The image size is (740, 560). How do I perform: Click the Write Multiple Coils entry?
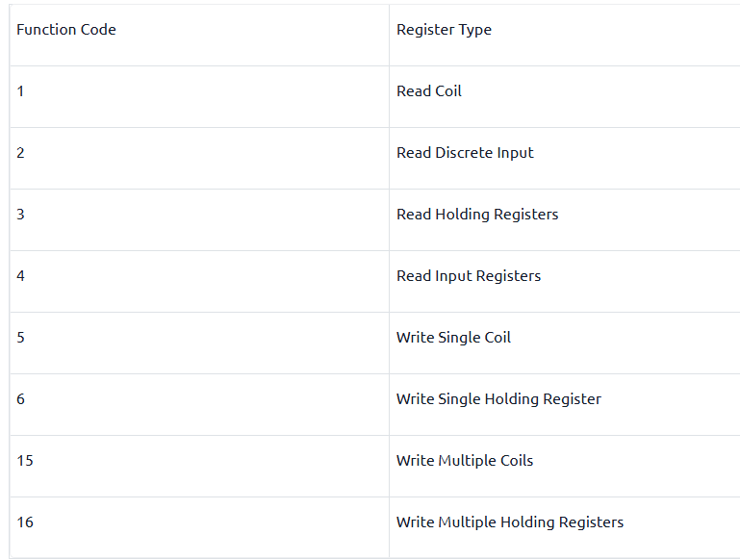click(x=465, y=461)
